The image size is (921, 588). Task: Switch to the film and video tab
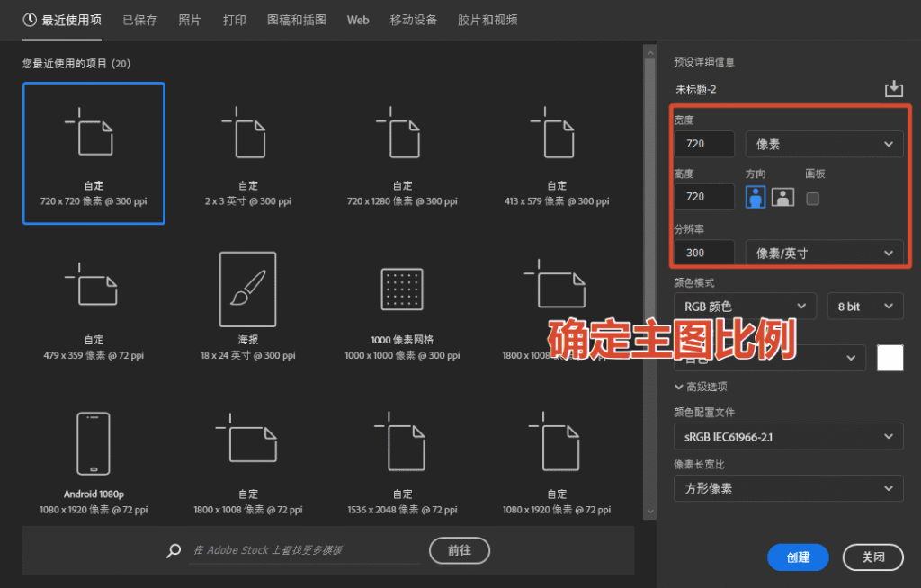pos(487,20)
